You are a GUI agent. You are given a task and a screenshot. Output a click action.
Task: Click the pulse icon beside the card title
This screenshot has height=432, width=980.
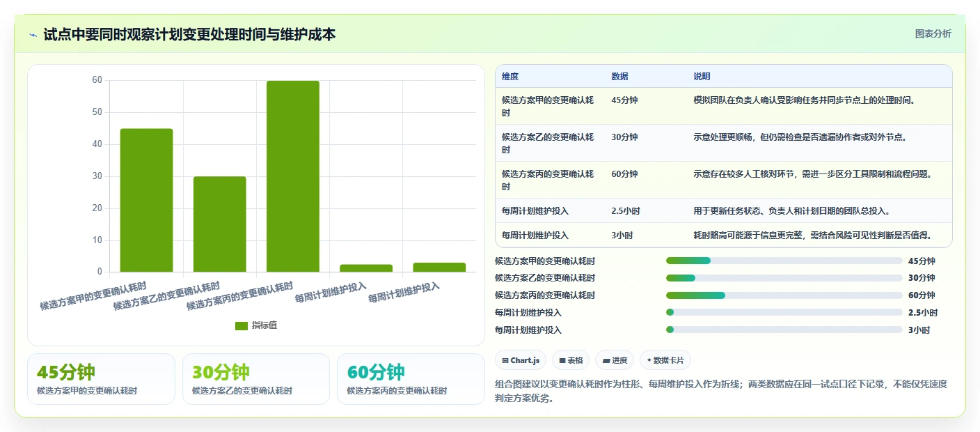coord(33,35)
